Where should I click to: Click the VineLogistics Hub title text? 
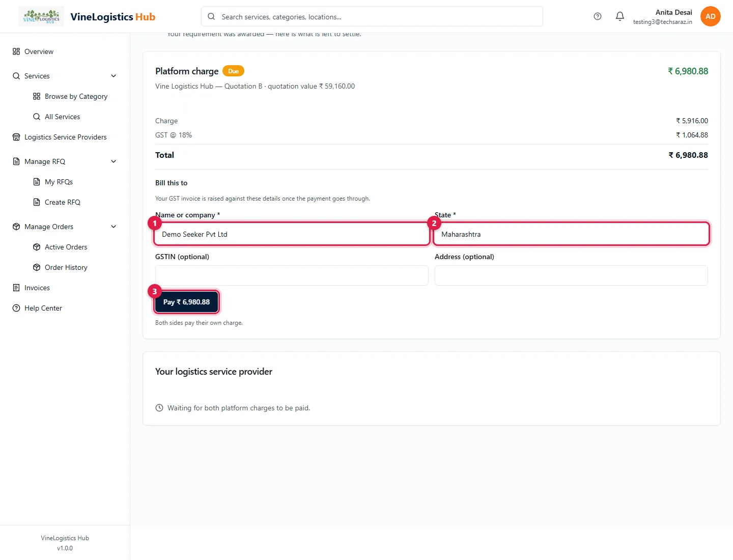(113, 17)
